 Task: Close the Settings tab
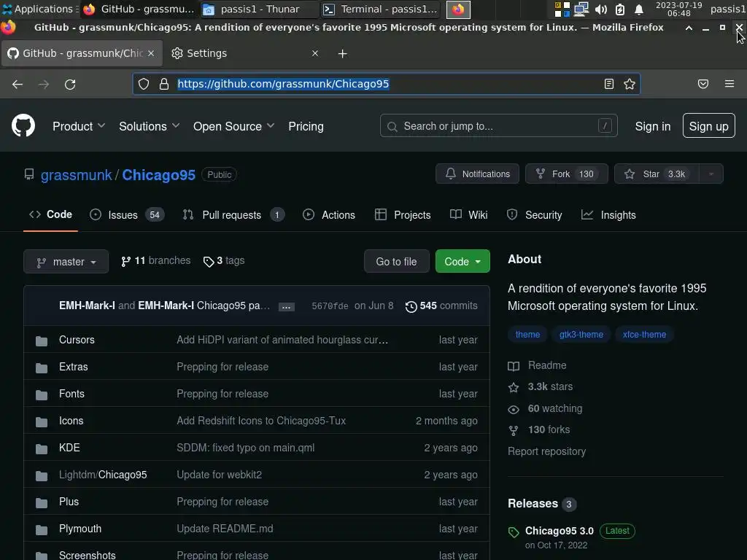click(x=315, y=53)
